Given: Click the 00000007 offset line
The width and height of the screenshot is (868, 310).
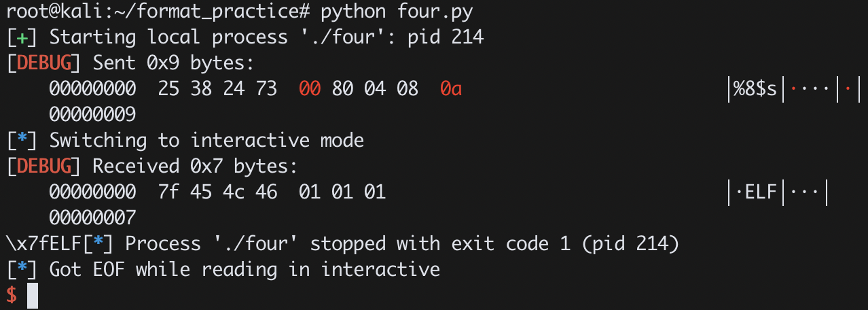Looking at the screenshot, I should coord(92,218).
